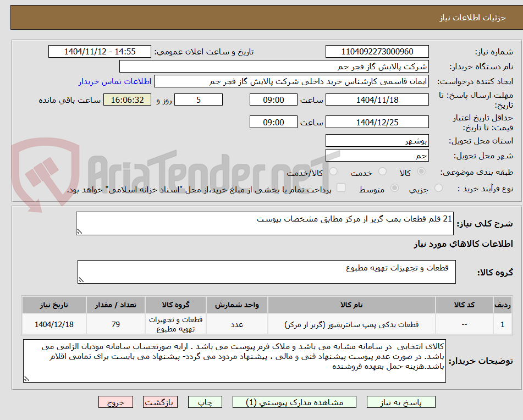Screen dimensions: 523x420
Task: Click the کد کالا column header
Action: point(464,305)
